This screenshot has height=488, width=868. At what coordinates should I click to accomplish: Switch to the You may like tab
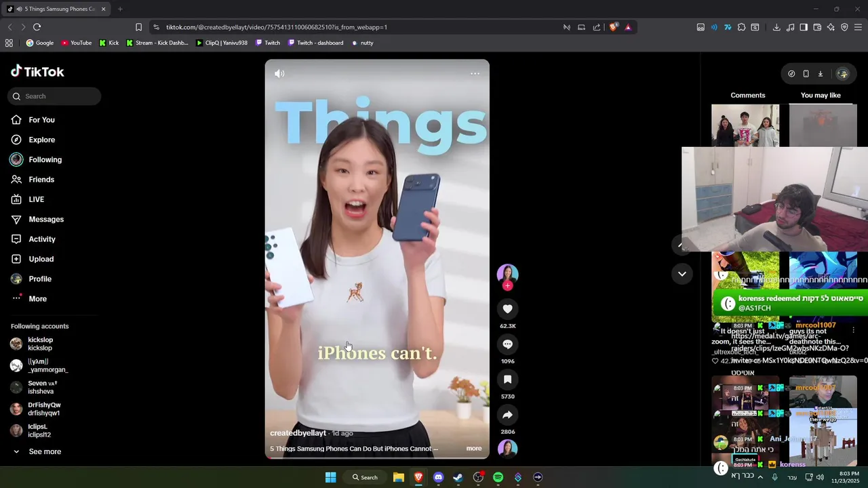[x=821, y=95]
